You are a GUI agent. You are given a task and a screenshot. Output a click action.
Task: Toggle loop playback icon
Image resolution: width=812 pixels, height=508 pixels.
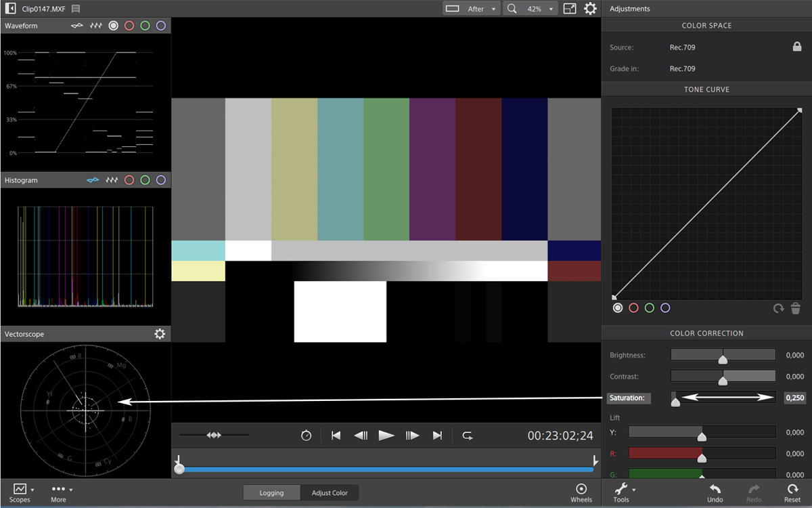[468, 436]
